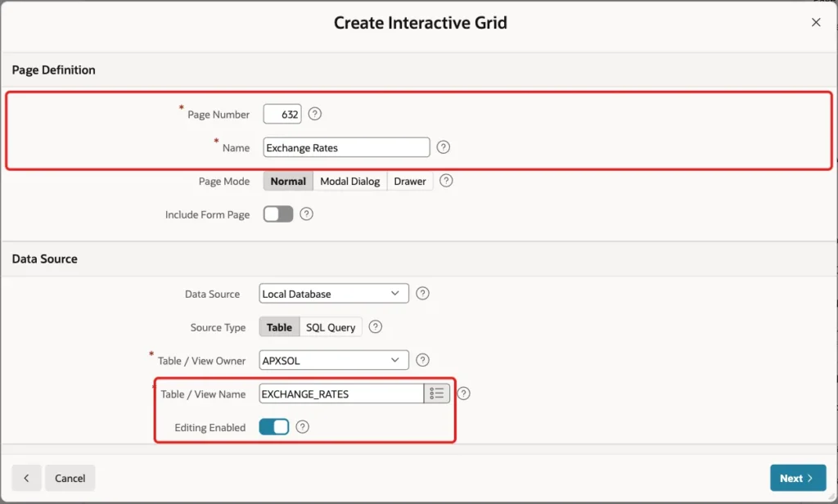838x504 pixels.
Task: Open the Data Source dropdown
Action: 334,294
